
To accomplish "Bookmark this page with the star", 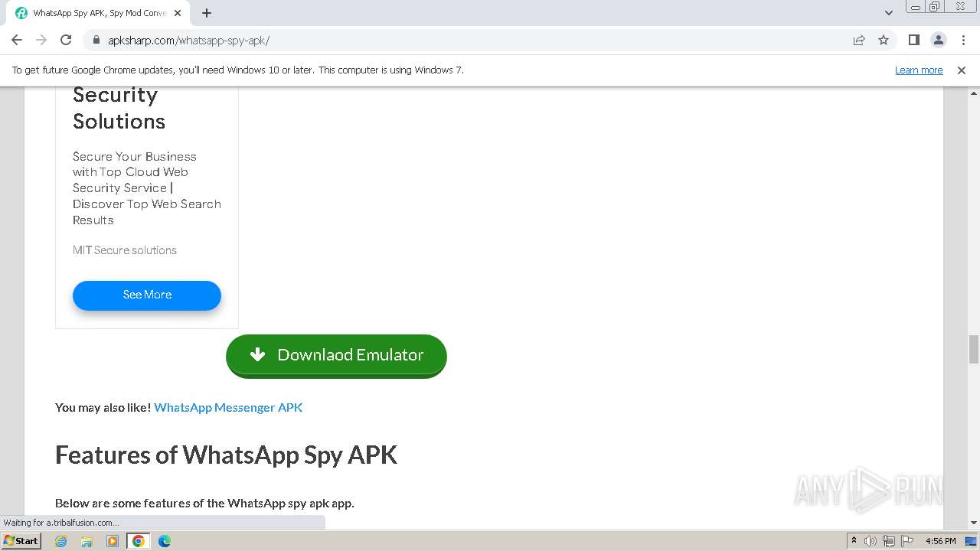I will click(x=884, y=40).
